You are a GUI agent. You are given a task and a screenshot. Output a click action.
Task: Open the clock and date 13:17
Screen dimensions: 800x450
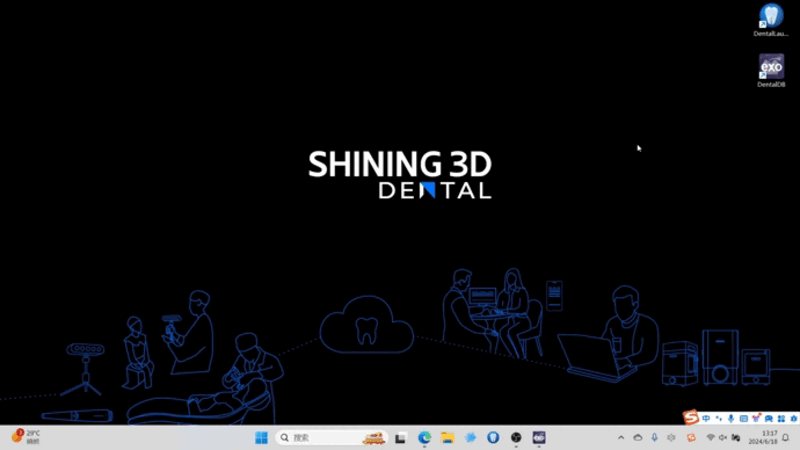763,437
